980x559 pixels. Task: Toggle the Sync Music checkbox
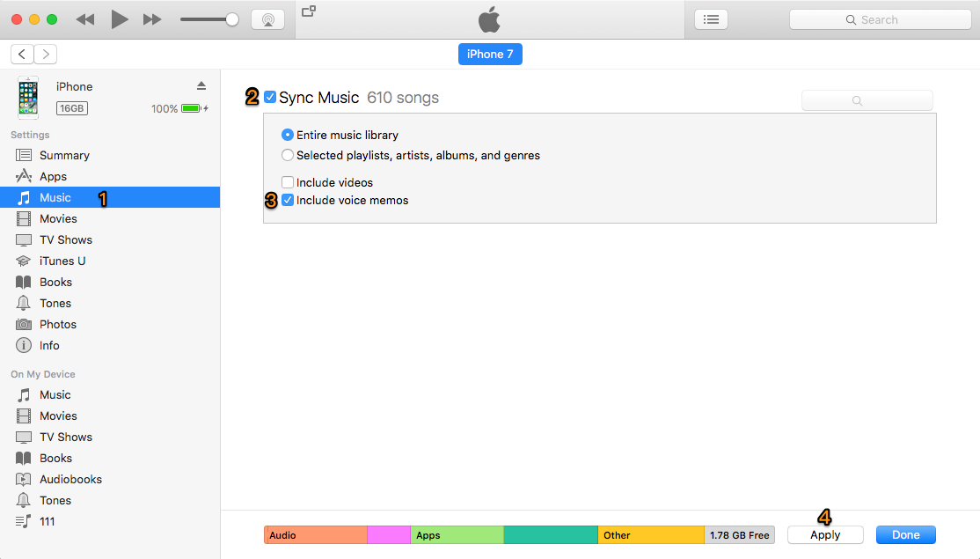click(x=270, y=97)
